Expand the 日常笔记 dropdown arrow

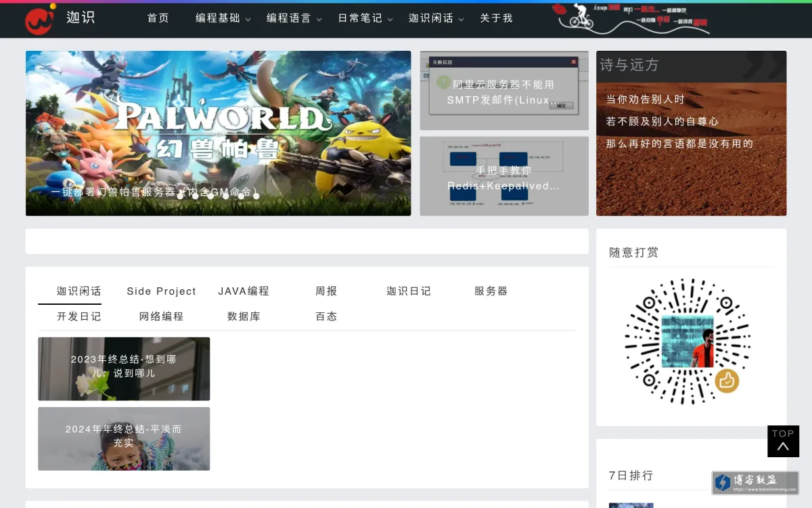(390, 20)
